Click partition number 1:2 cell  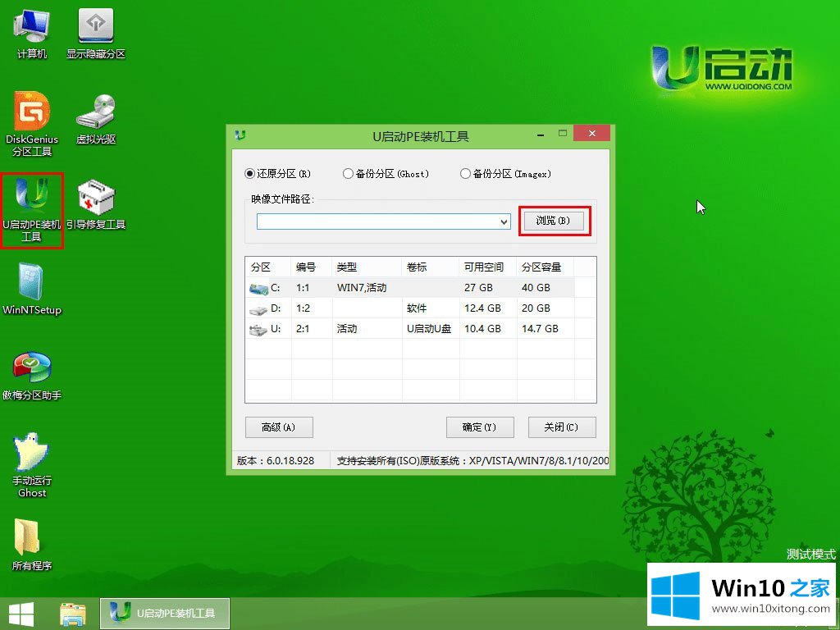click(303, 308)
